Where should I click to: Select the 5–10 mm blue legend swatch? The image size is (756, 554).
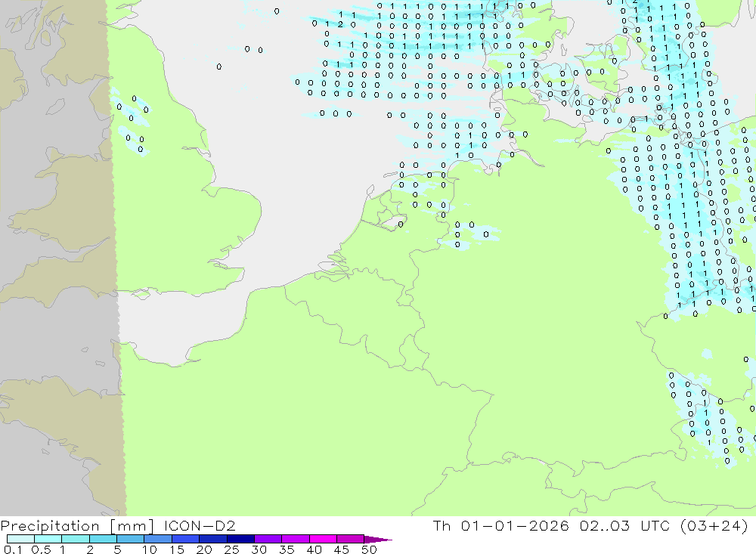point(131,539)
